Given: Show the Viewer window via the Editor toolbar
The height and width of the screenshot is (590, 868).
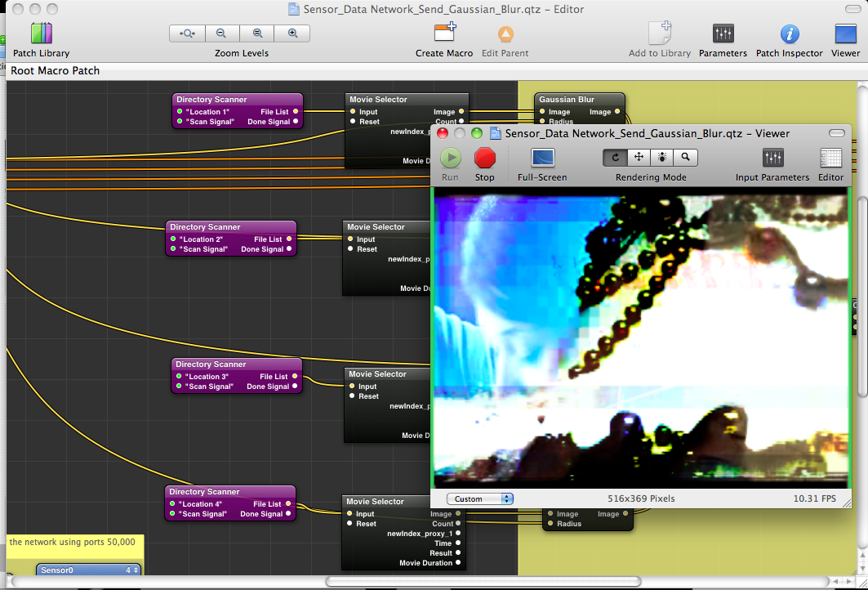Looking at the screenshot, I should 845,34.
